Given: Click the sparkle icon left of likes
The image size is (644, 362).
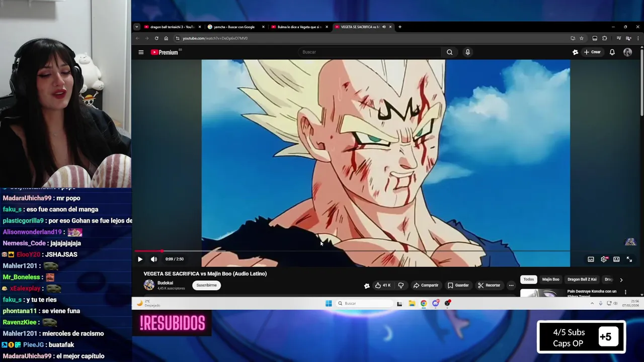Looking at the screenshot, I should click(367, 286).
